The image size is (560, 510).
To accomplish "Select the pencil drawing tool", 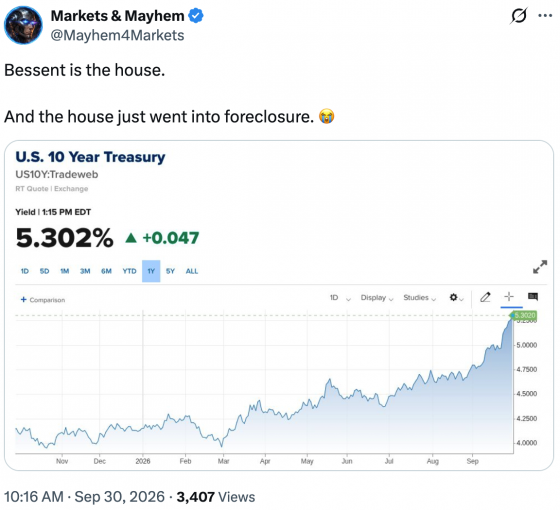I will click(485, 297).
